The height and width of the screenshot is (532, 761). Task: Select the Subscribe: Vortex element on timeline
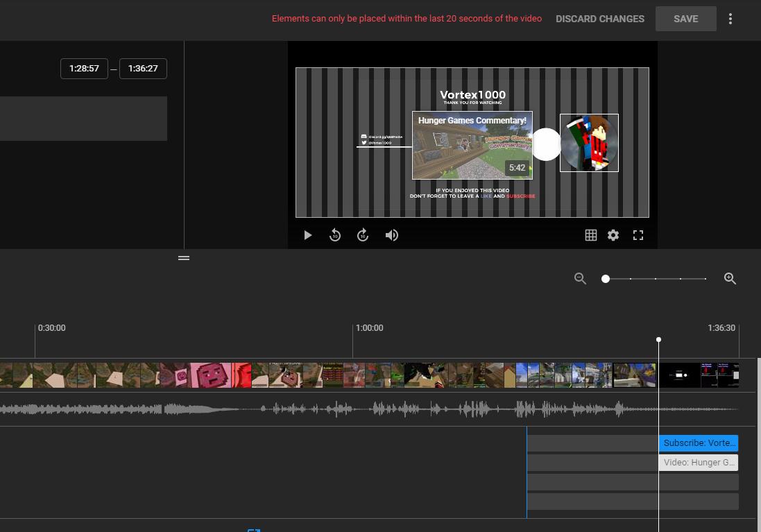pyautogui.click(x=699, y=443)
